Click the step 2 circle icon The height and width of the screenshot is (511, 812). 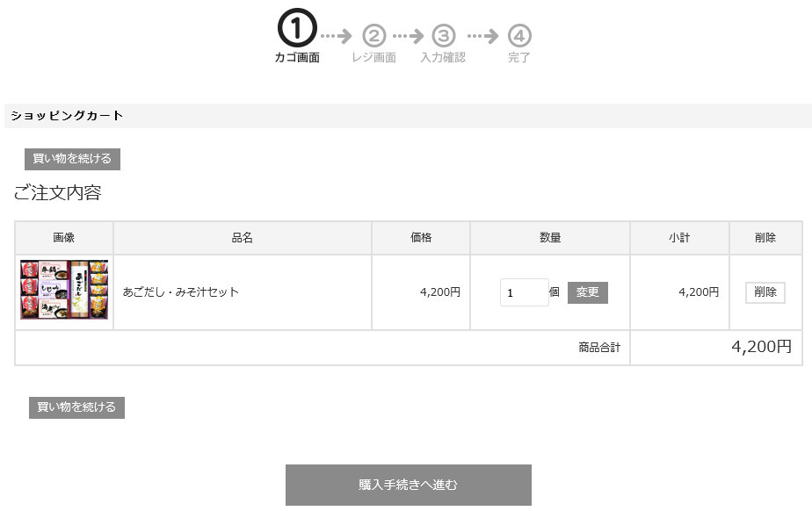click(373, 36)
